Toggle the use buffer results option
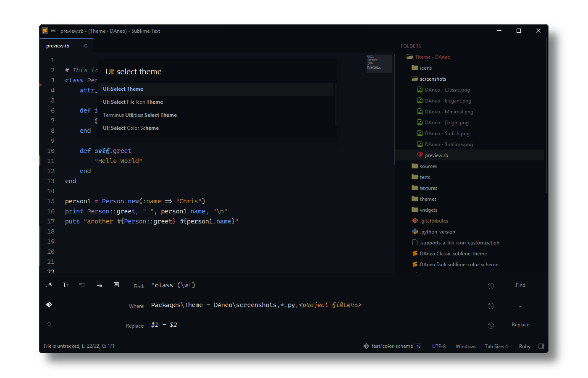588x378 pixels. coord(116,285)
